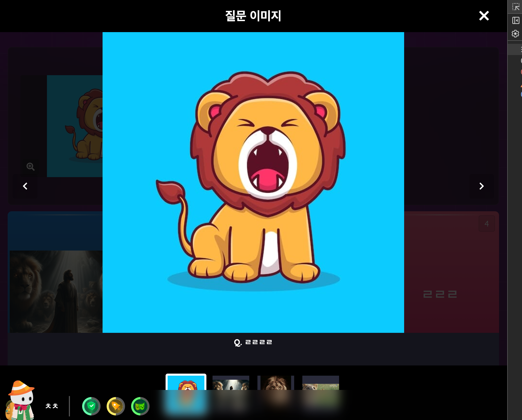
Task: Click the magnifier zoom icon on question image
Action: point(31,167)
